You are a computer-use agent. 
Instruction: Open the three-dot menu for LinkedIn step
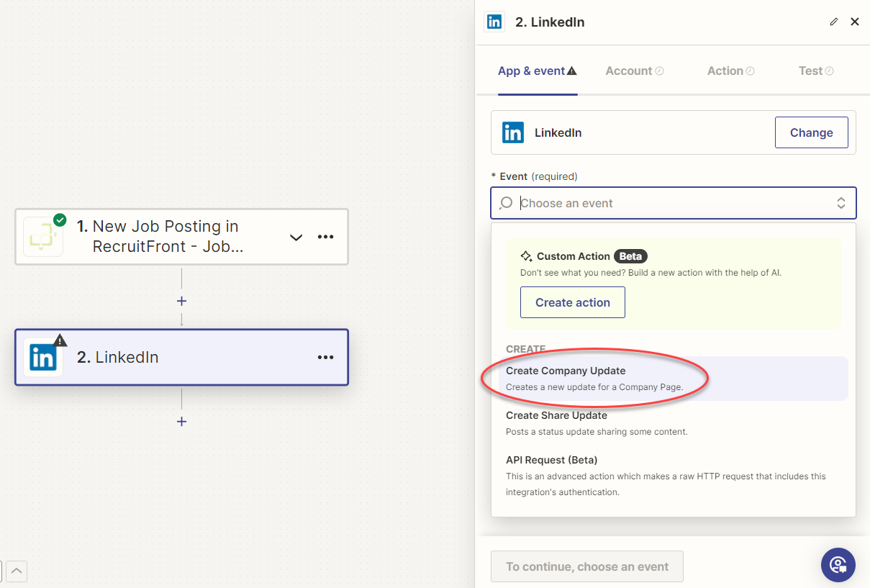pyautogui.click(x=326, y=357)
